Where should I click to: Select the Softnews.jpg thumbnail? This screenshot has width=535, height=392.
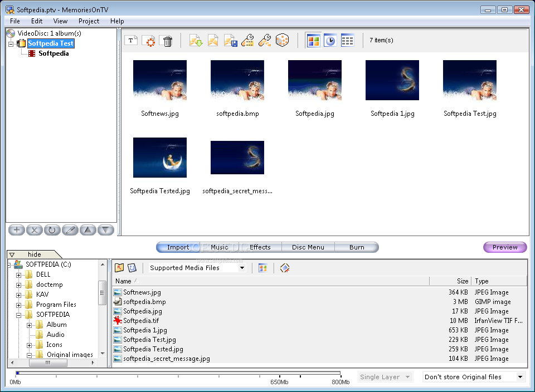(160, 80)
